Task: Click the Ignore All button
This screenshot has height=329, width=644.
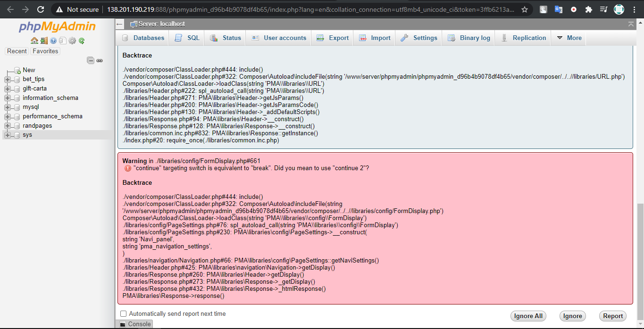Action: (x=528, y=316)
